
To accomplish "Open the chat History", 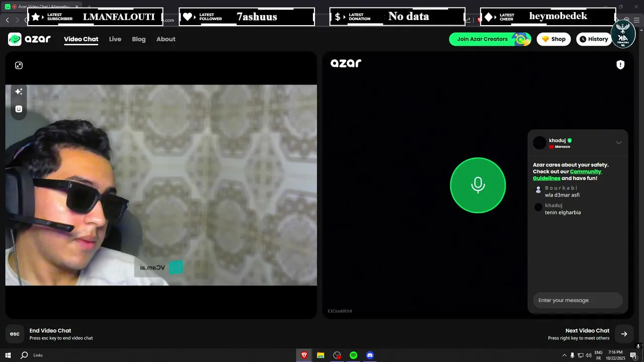I will coord(594,39).
